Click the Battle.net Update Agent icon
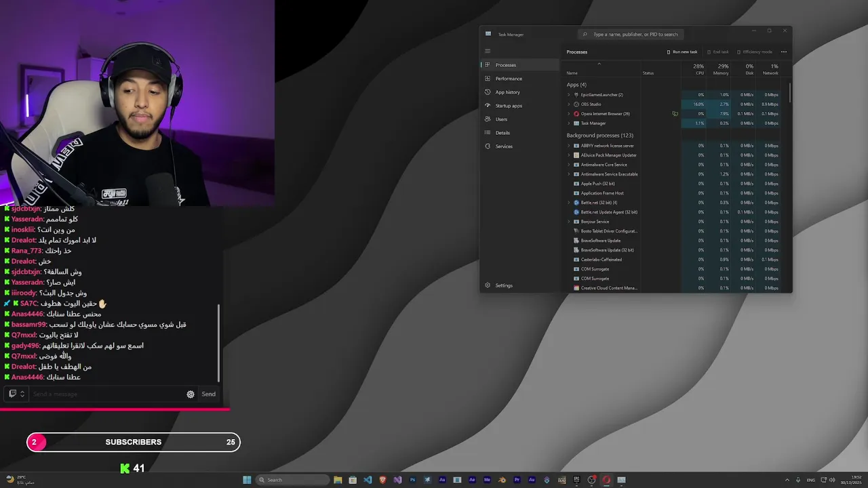This screenshot has height=488, width=868. (576, 212)
